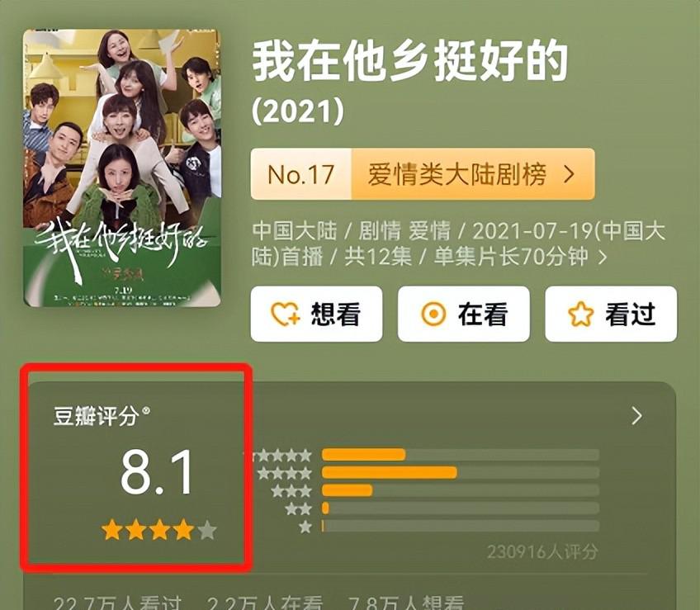The width and height of the screenshot is (700, 610).
Task: Open chevron on 爱情类大陆剧榜 banner
Action: coord(569,174)
